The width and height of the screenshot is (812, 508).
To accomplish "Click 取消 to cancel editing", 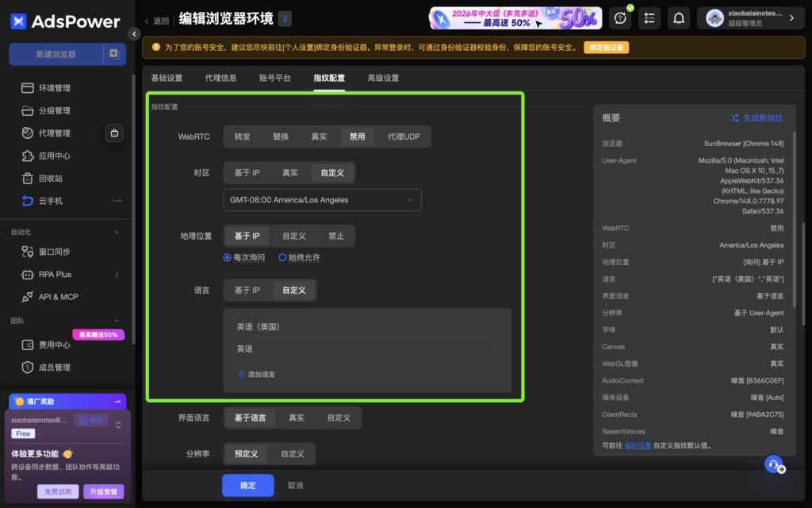I will tap(295, 486).
